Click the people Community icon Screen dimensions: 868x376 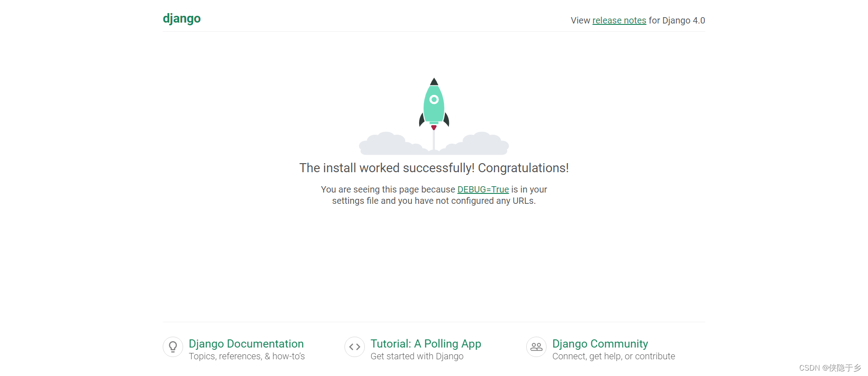tap(536, 347)
